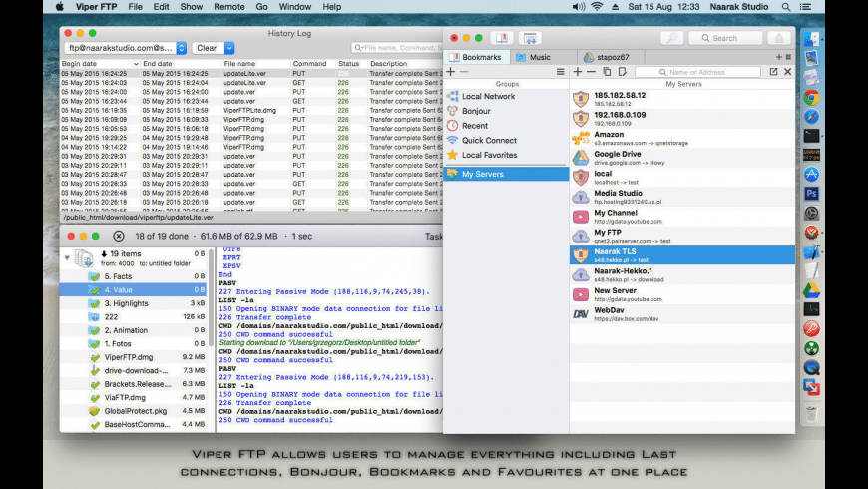This screenshot has width=868, height=489.
Task: Click the Name or Address search field
Action: 697,72
